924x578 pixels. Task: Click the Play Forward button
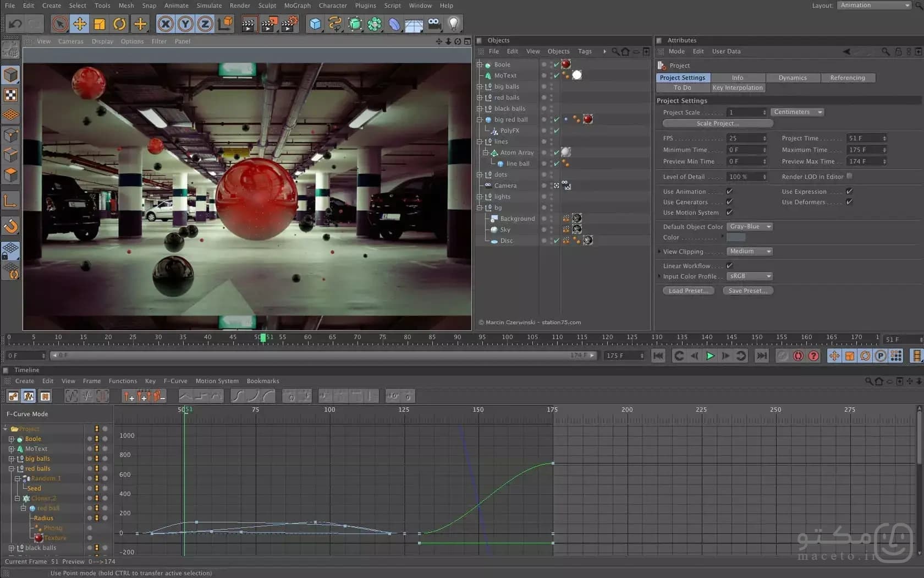coord(710,356)
